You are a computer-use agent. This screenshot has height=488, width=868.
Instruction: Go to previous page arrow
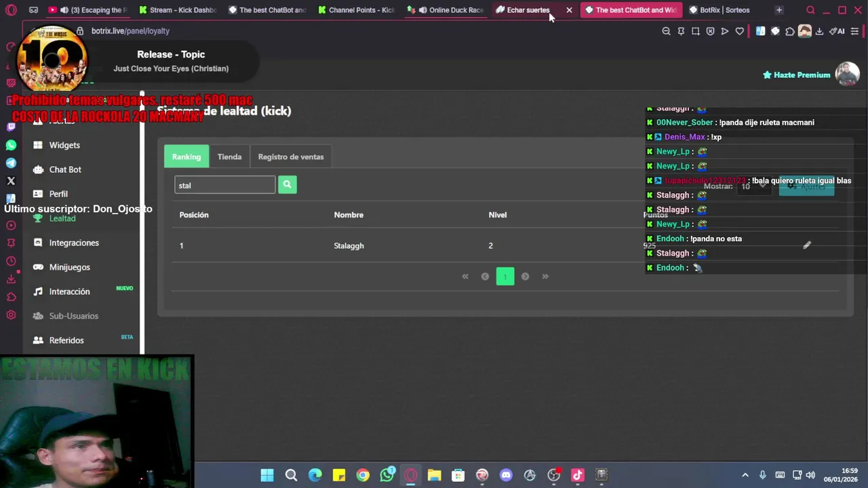point(485,276)
